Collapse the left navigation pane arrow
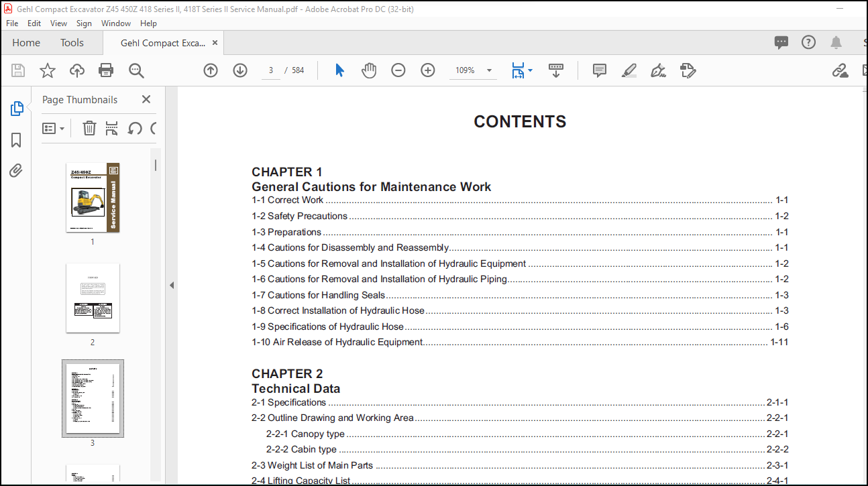 (171, 286)
